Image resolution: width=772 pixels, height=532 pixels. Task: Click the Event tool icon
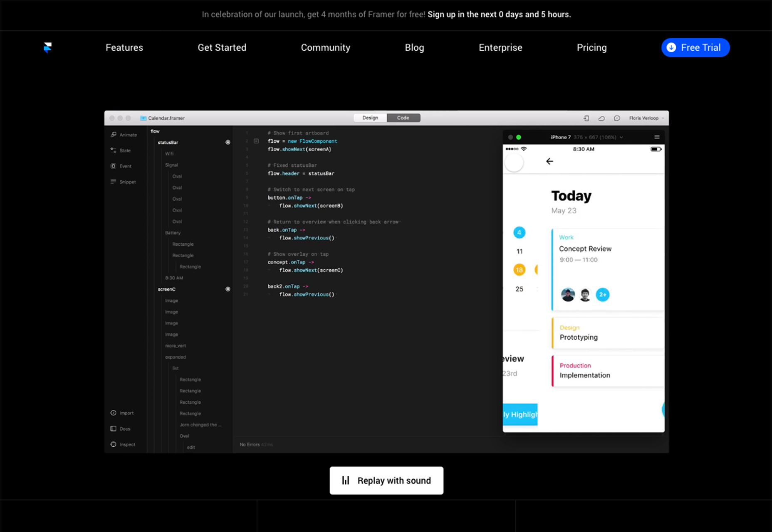pos(114,166)
